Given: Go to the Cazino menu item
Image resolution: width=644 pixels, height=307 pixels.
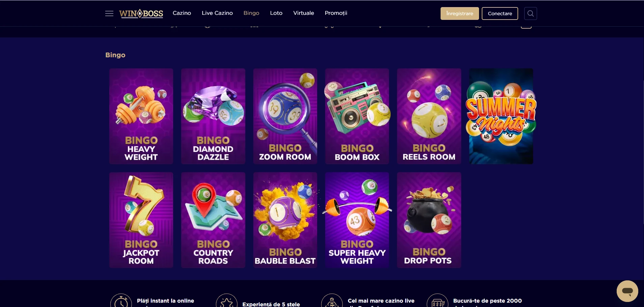Looking at the screenshot, I should pyautogui.click(x=182, y=13).
